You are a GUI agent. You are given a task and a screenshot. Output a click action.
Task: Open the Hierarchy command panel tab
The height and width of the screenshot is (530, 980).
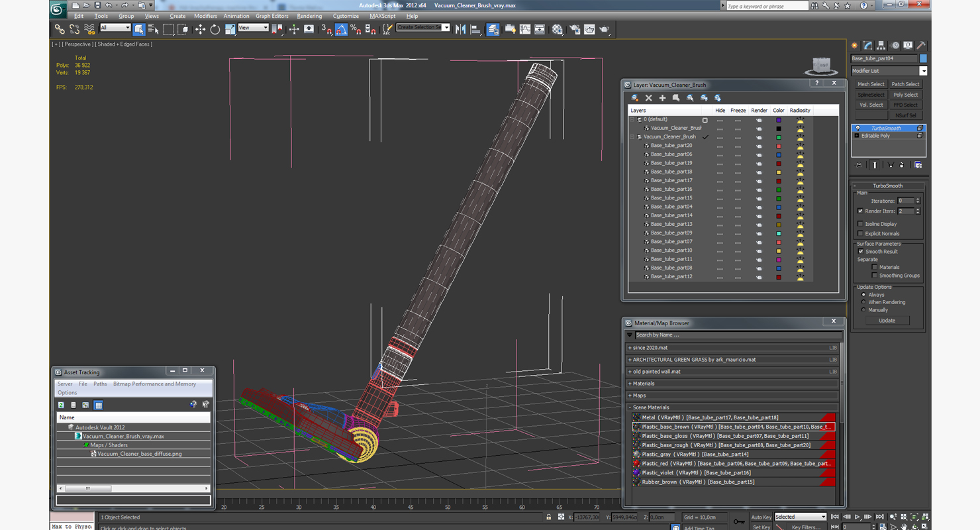(x=881, y=46)
